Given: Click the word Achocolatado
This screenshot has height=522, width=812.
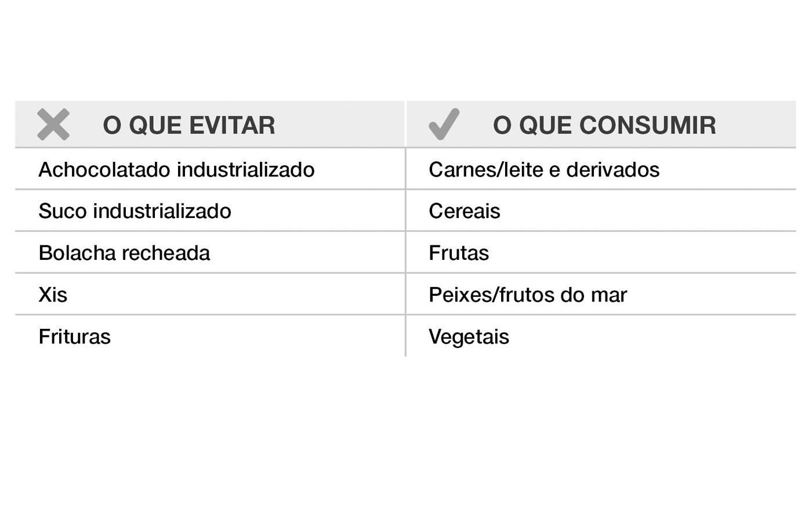Looking at the screenshot, I should [x=104, y=170].
